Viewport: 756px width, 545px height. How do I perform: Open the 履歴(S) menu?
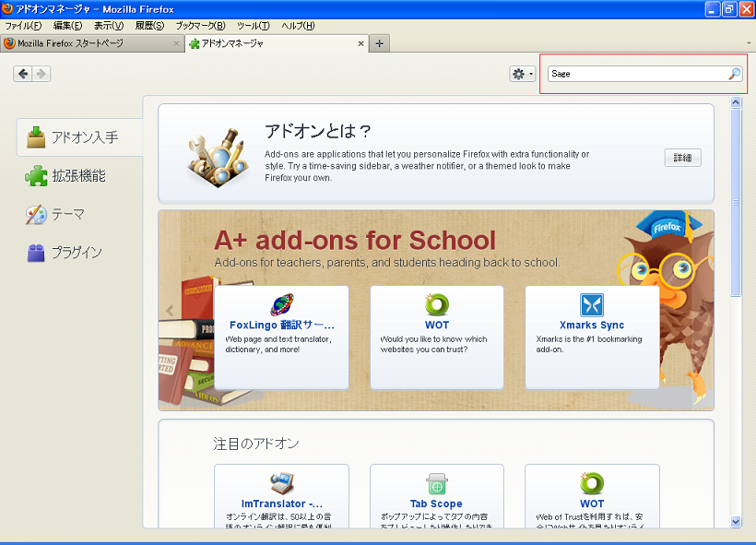(149, 26)
